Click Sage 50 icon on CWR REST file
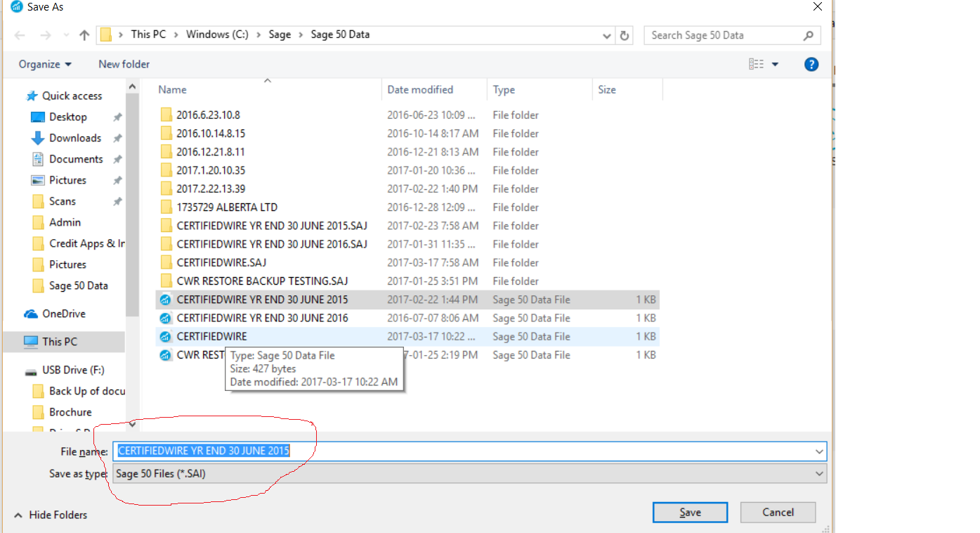 click(166, 355)
